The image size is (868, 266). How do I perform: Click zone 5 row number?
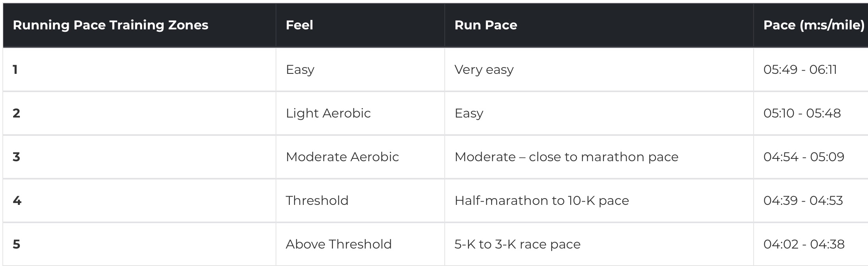[x=16, y=244]
